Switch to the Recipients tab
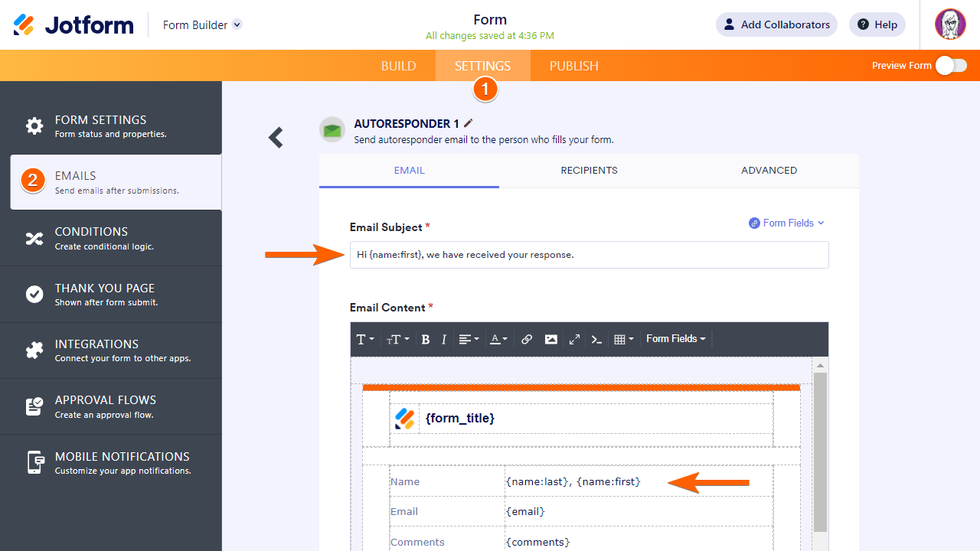This screenshot has height=551, width=980. [589, 170]
